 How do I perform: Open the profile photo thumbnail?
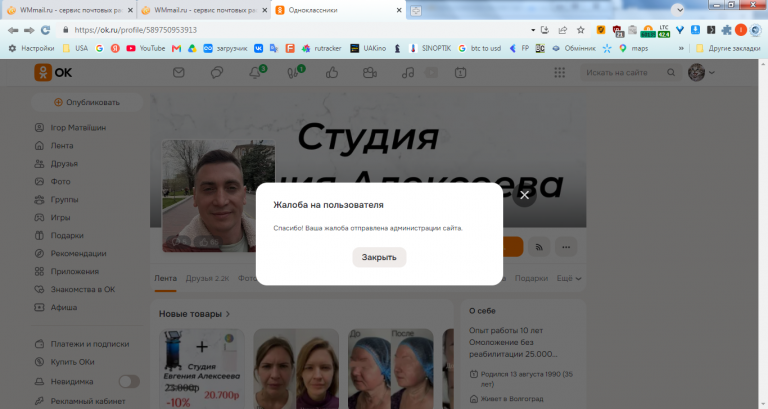click(218, 196)
